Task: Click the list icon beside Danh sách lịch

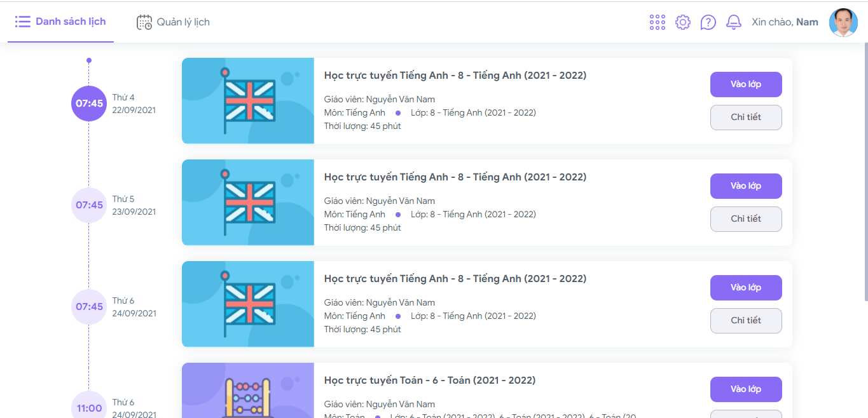Action: pyautogui.click(x=23, y=22)
